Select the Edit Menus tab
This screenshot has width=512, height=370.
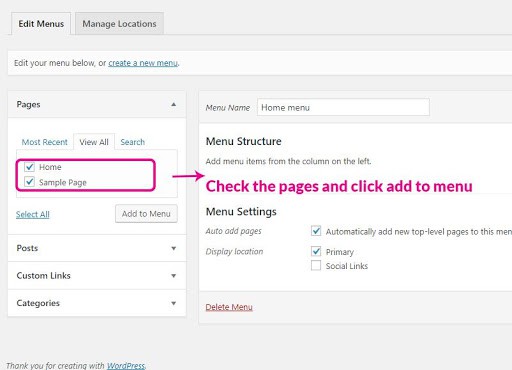coord(41,24)
